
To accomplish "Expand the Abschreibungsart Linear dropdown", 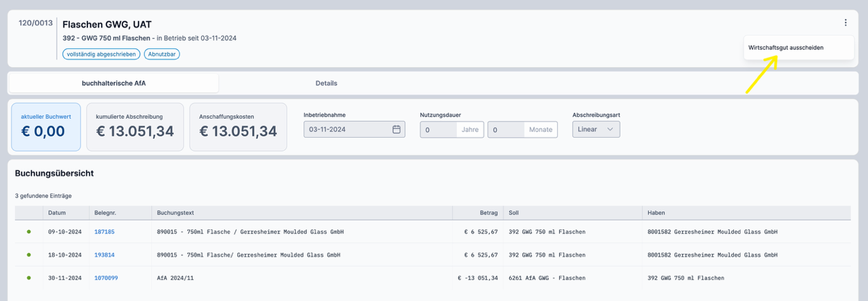I will coord(595,130).
